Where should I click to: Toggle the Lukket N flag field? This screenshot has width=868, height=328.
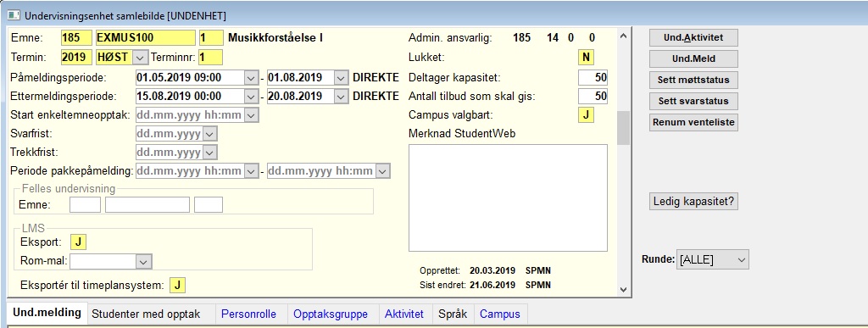[587, 57]
